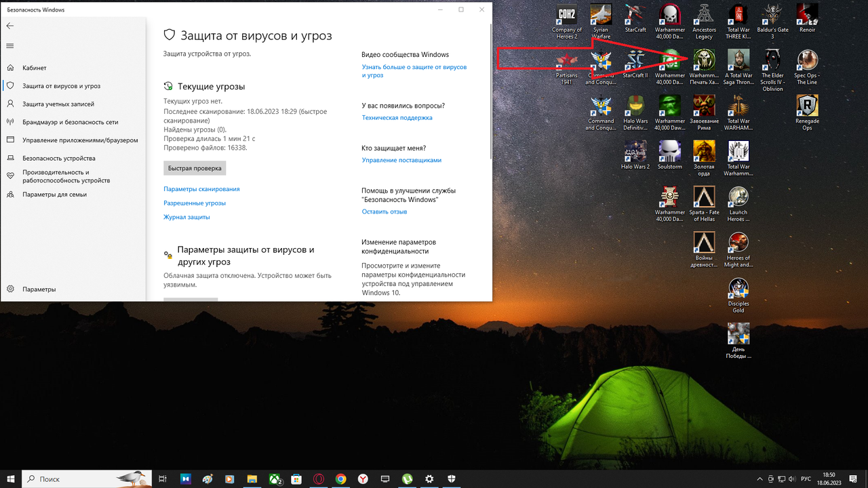Launch the Syrian Warfare desktop icon

[x=601, y=22]
